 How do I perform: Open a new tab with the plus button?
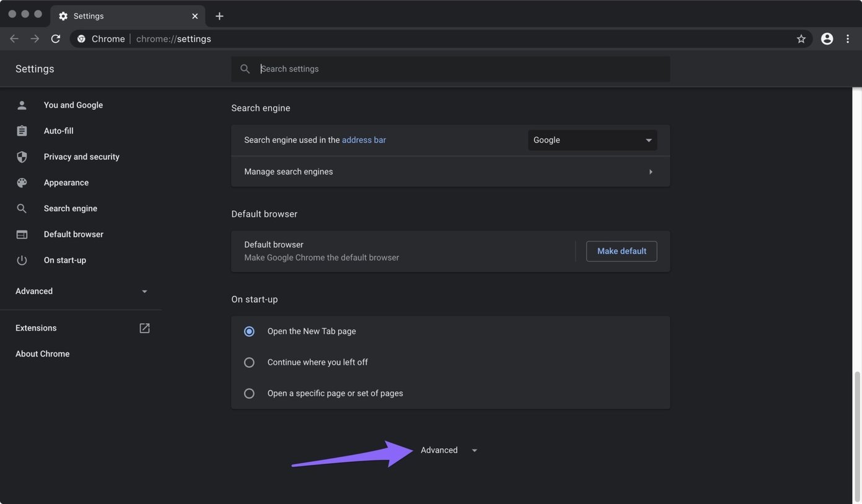[219, 16]
